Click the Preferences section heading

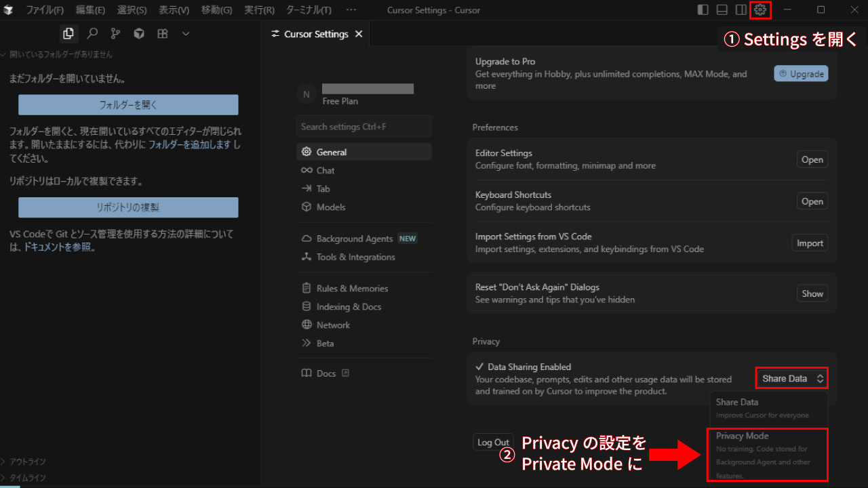(495, 127)
